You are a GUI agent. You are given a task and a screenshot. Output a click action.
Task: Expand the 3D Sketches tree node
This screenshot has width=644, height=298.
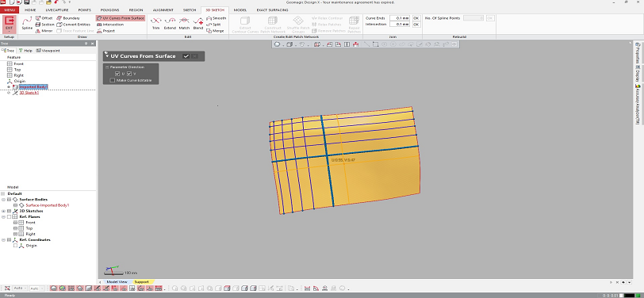tap(3, 211)
